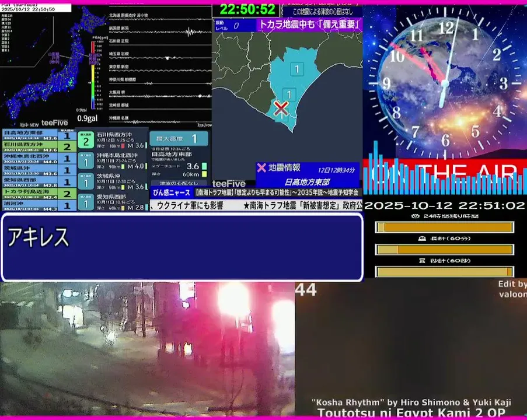This screenshot has height=420, width=527.
Task: Open the 愛知県西部 10月11日 10:14 detail card
Action: 113,202
